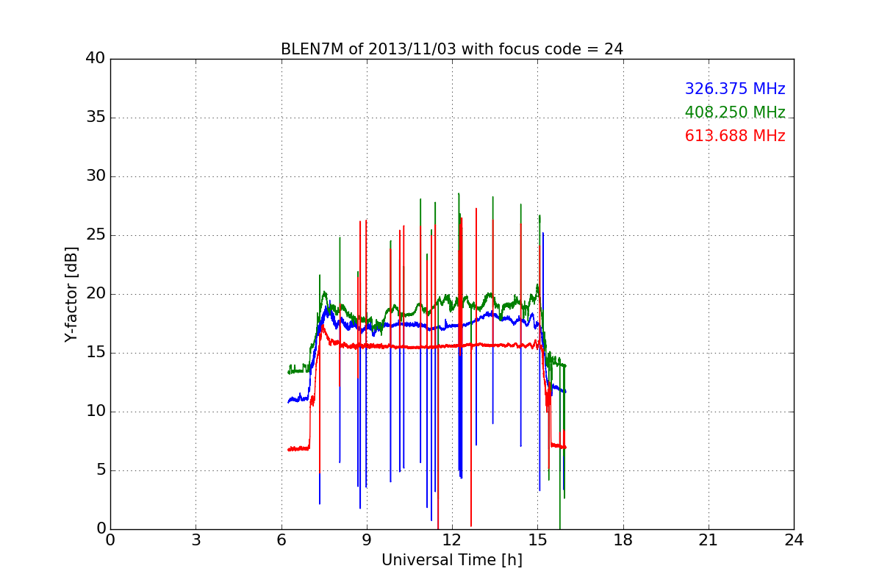The height and width of the screenshot is (588, 882).
Task: Click y-axis tick label 30
Action: [96, 176]
